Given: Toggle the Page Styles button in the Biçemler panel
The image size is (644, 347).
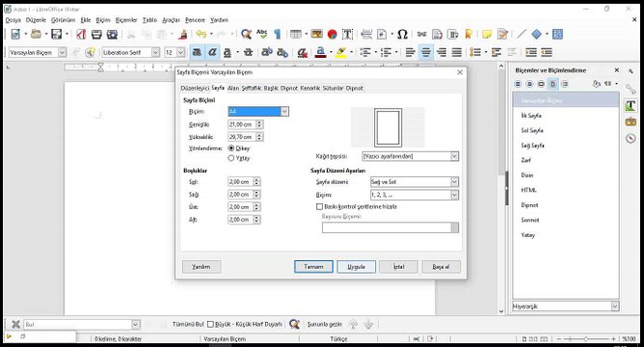Looking at the screenshot, I should pyautogui.click(x=552, y=84).
